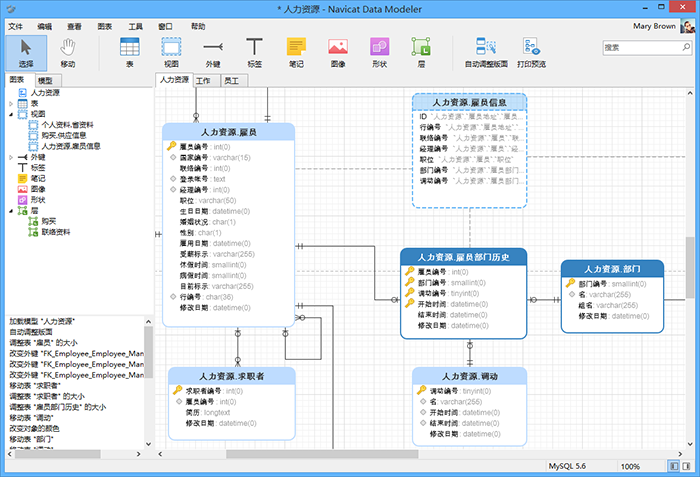
Task: Open the 文件 menu
Action: (x=15, y=26)
